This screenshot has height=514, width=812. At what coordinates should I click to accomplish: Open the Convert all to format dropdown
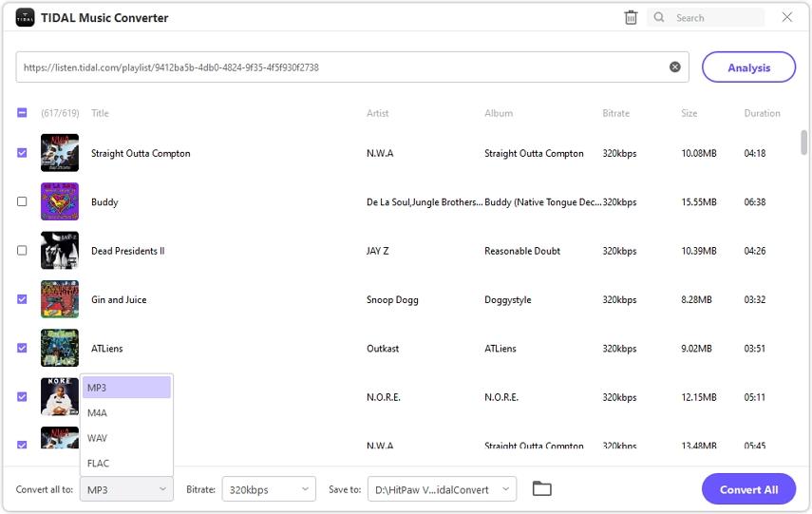(x=126, y=489)
